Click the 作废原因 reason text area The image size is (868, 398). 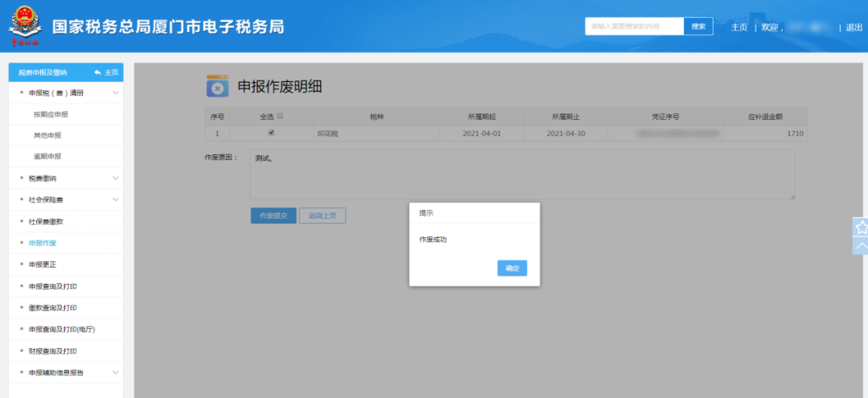[522, 174]
